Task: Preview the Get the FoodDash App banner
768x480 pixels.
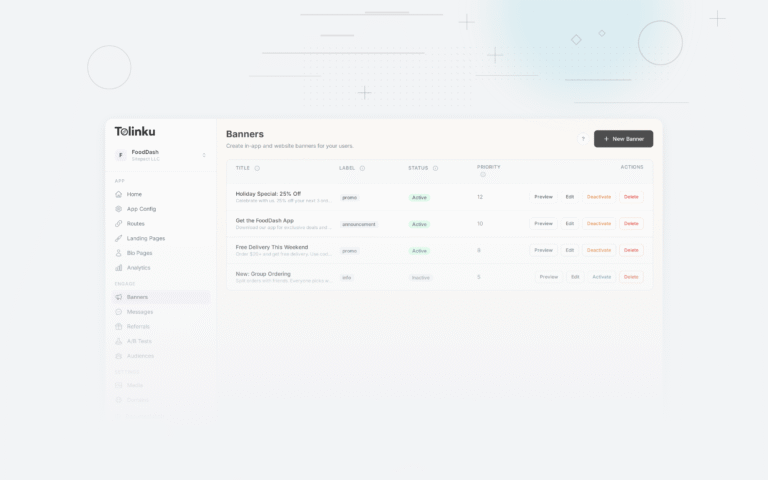Action: (x=543, y=224)
